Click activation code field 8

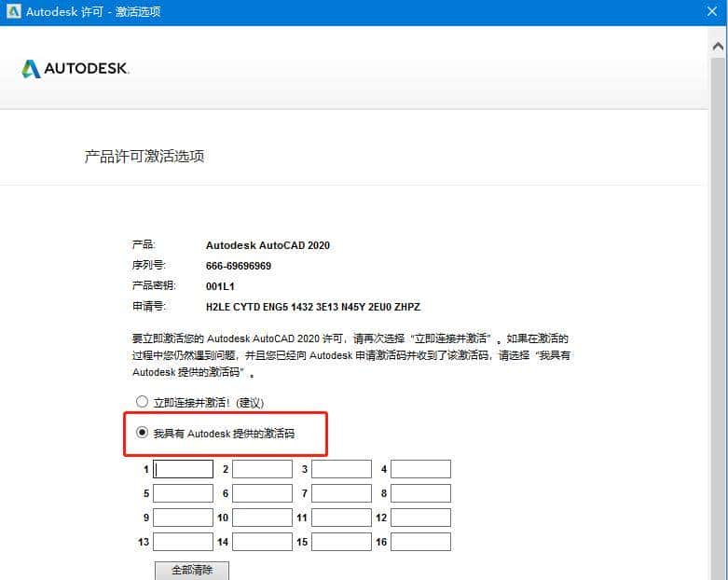click(420, 493)
